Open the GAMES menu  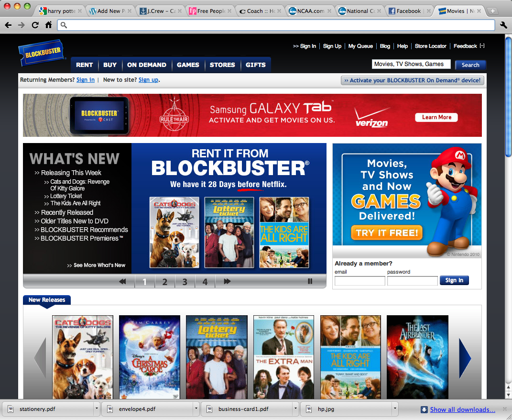[x=188, y=65]
